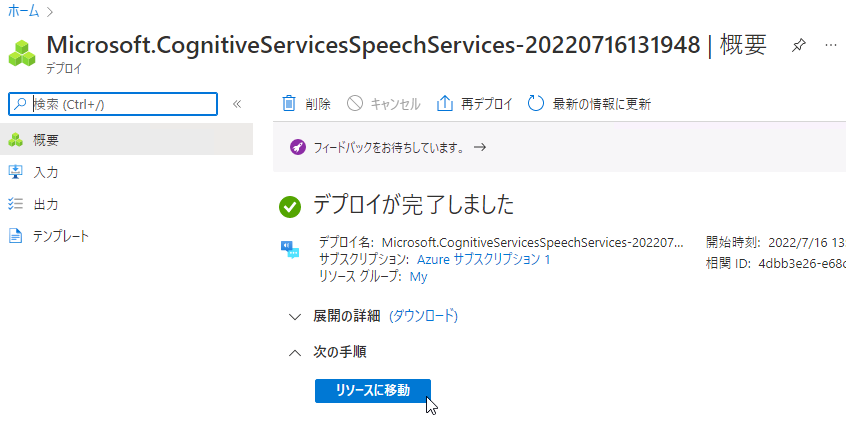
Task: Click the 最新の情報に更新 toolbar label
Action: pos(601,104)
